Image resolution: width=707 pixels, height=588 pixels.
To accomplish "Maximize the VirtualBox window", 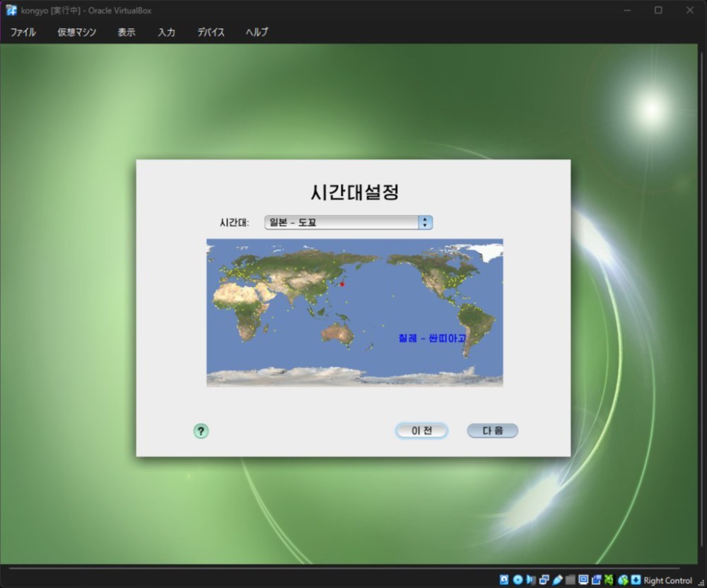I will pos(658,11).
